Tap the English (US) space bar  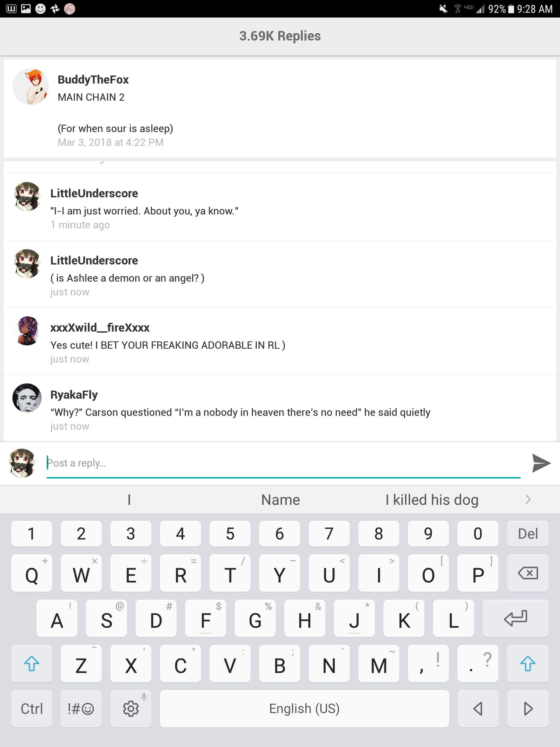[304, 708]
